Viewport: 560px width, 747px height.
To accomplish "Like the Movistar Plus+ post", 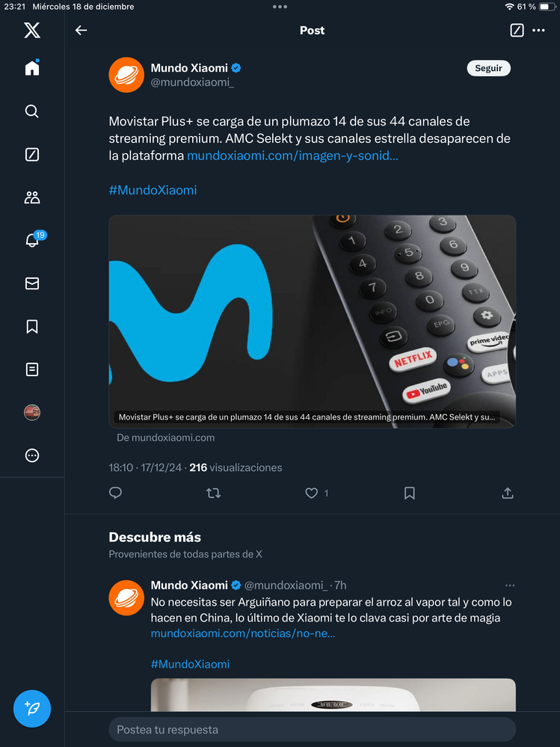I will click(x=312, y=493).
